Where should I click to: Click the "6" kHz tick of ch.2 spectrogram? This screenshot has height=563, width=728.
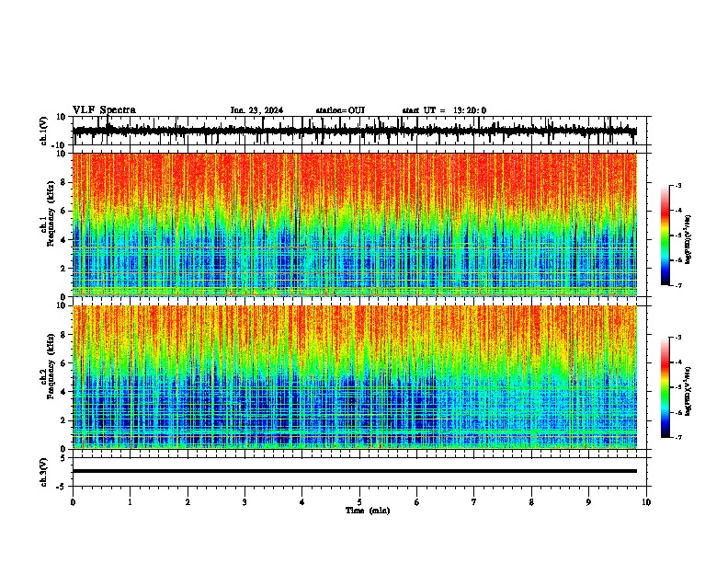pos(63,363)
